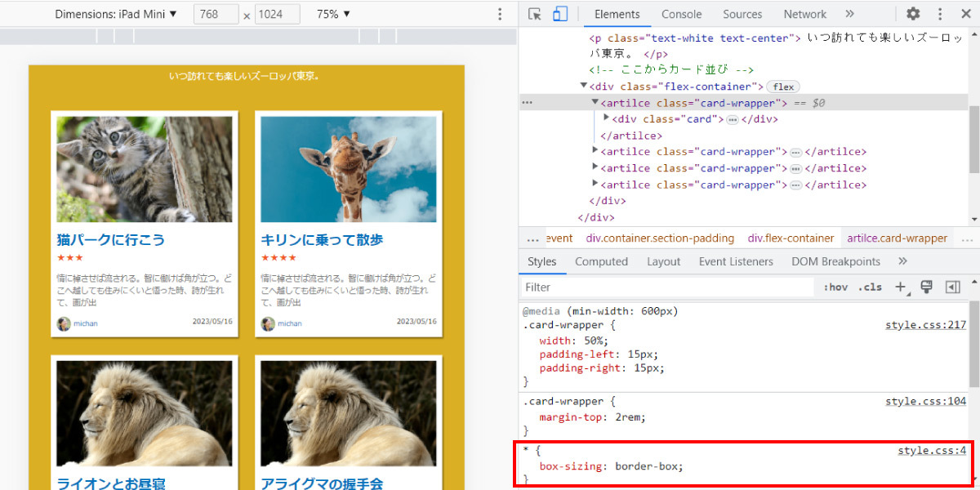Click the elements panel vertical scrollbar
Image resolution: width=980 pixels, height=490 pixels.
coord(973,139)
